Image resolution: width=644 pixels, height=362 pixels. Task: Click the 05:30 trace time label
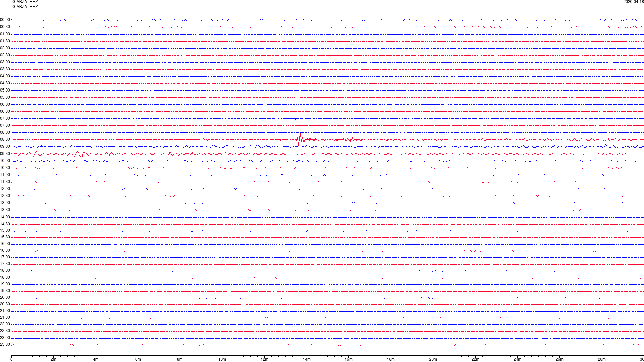tap(5, 98)
